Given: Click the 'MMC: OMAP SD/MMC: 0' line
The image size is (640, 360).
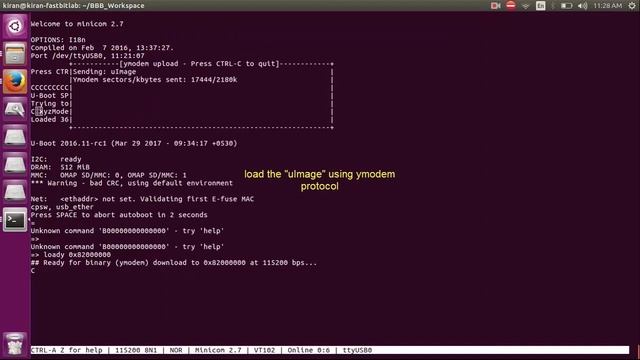Looking at the screenshot, I should 109,175.
